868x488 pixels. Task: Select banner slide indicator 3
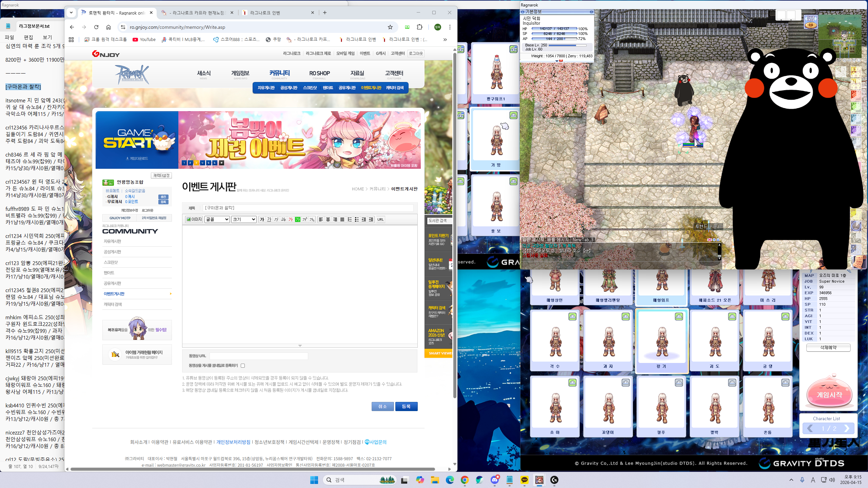point(196,163)
